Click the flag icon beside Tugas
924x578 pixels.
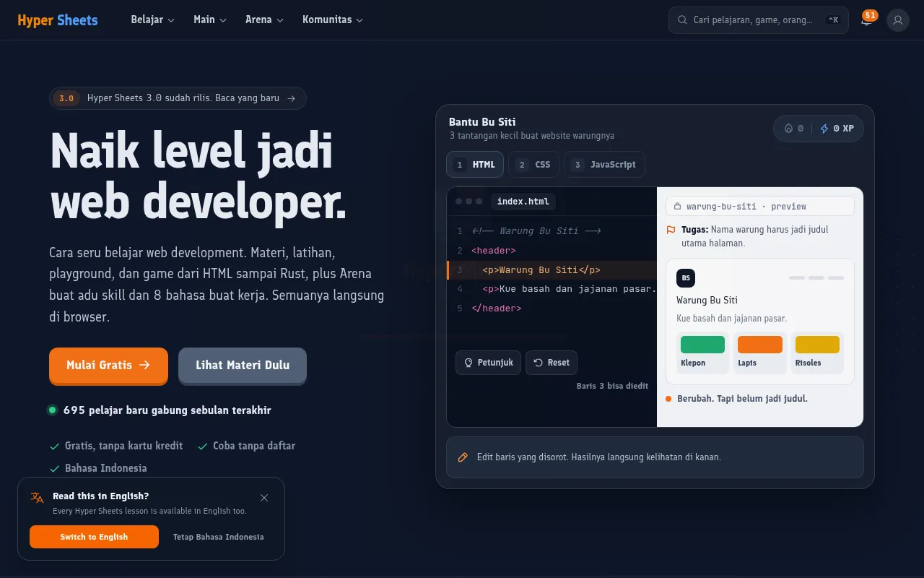[671, 230]
